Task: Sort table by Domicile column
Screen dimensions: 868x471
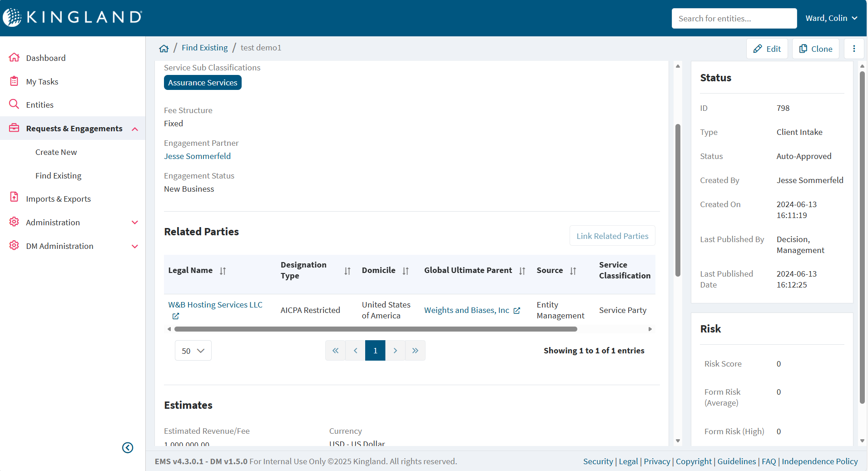Action: pos(406,271)
